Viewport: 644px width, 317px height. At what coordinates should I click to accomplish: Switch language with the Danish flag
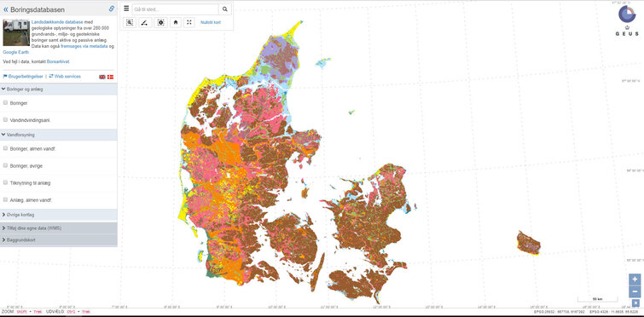[x=111, y=77]
